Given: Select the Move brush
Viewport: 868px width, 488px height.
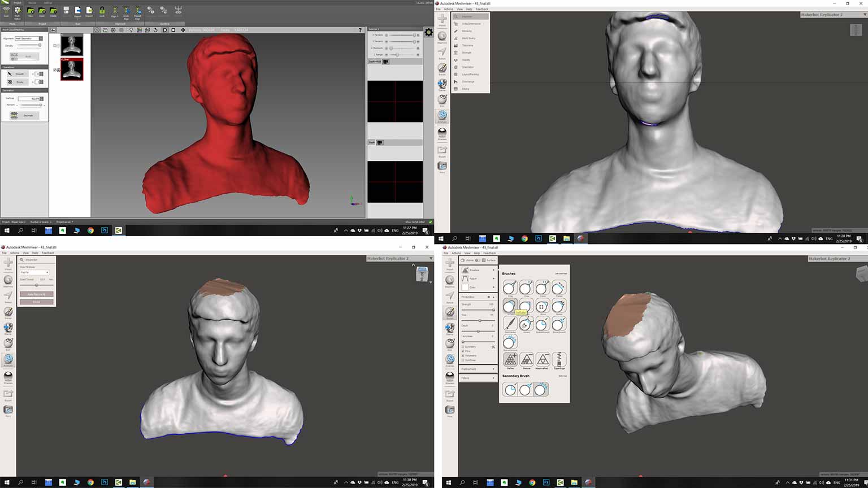Looking at the screenshot, I should (542, 306).
